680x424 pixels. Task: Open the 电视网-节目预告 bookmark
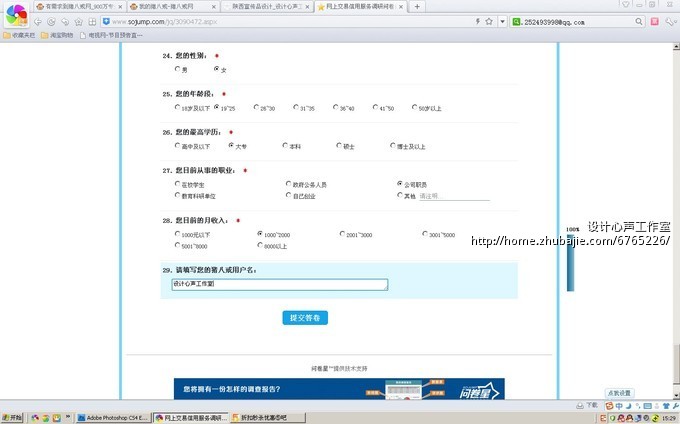pos(111,35)
